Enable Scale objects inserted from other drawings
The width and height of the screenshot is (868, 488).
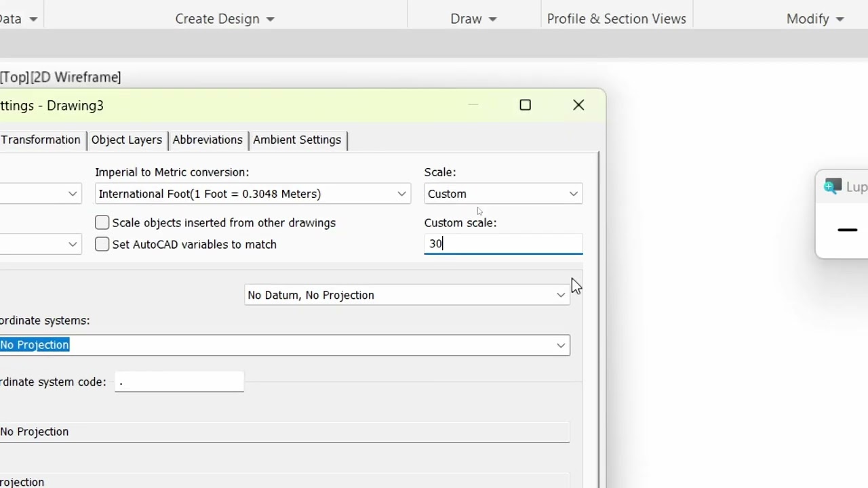(x=102, y=222)
